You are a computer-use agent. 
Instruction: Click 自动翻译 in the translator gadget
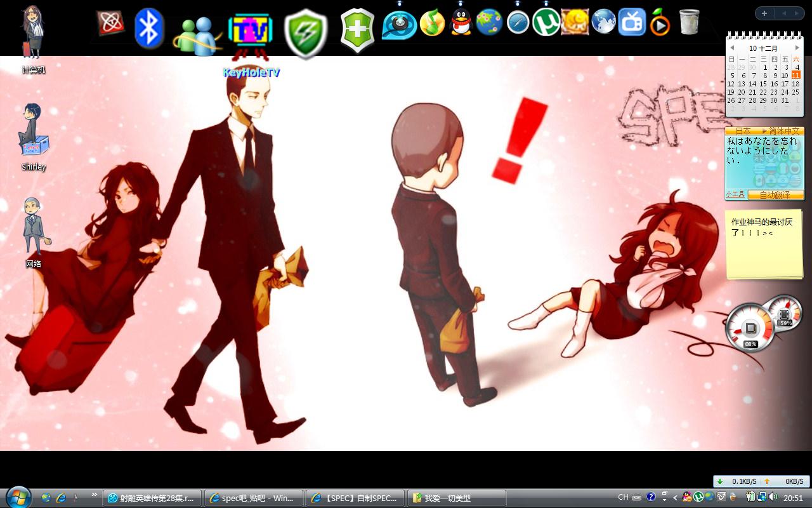click(775, 195)
